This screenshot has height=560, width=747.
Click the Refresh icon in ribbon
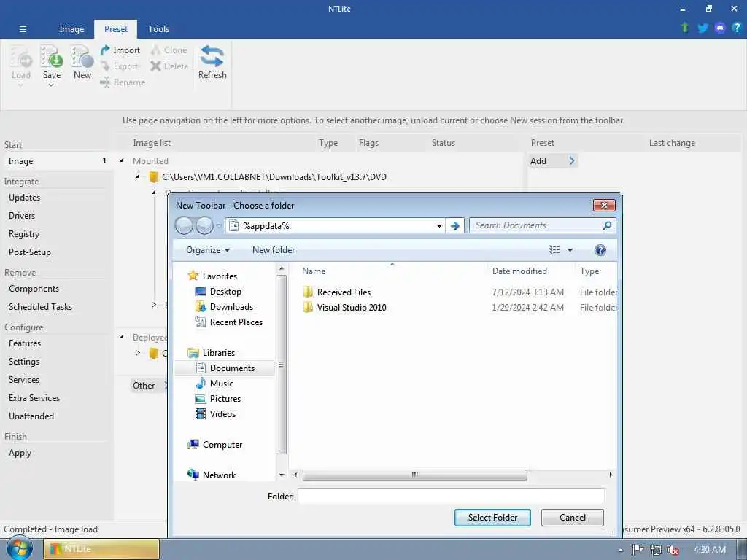[212, 57]
